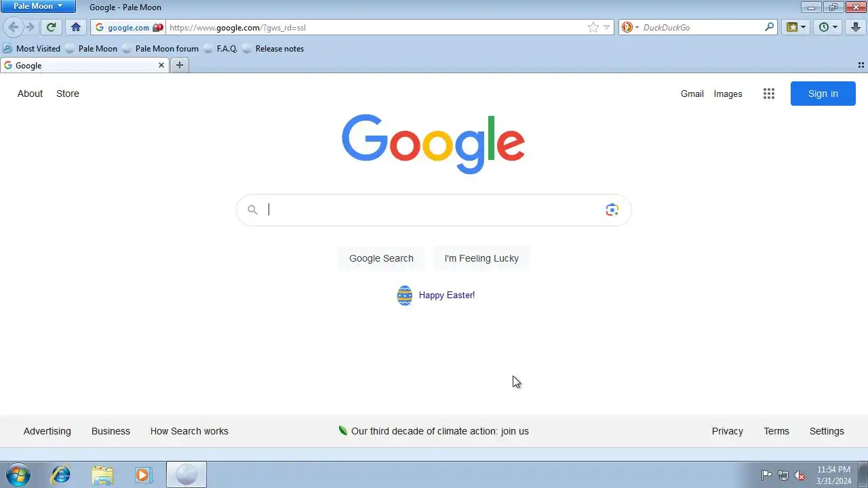The height and width of the screenshot is (488, 868).
Task: Open the Advertising footer link
Action: [47, 431]
